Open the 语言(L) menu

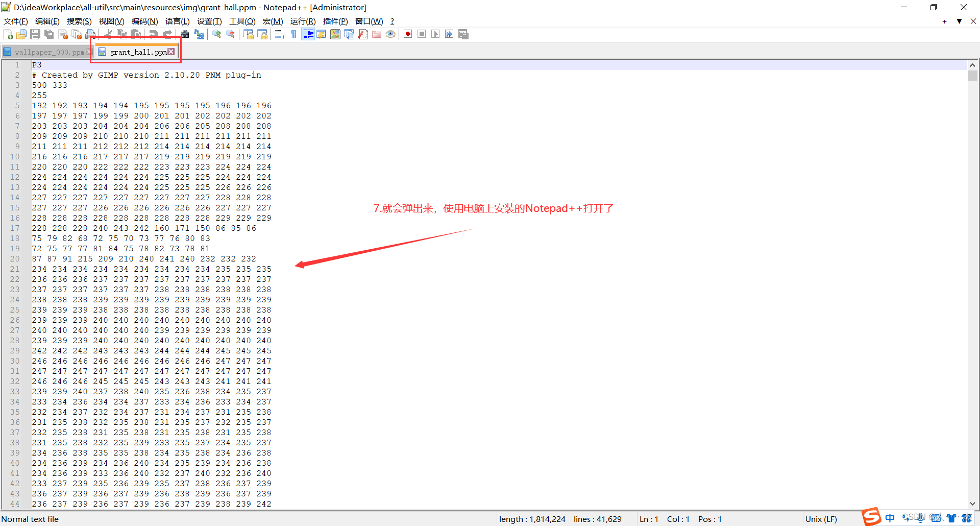click(x=178, y=21)
